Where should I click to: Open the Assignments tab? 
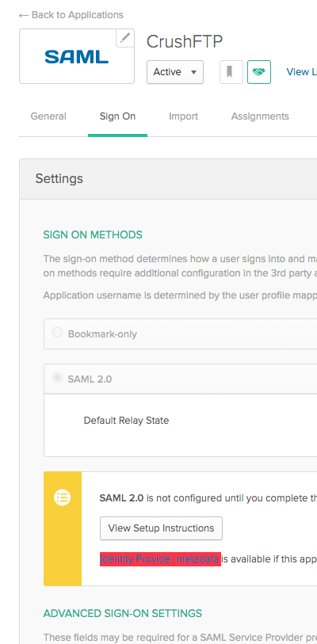[x=260, y=116]
